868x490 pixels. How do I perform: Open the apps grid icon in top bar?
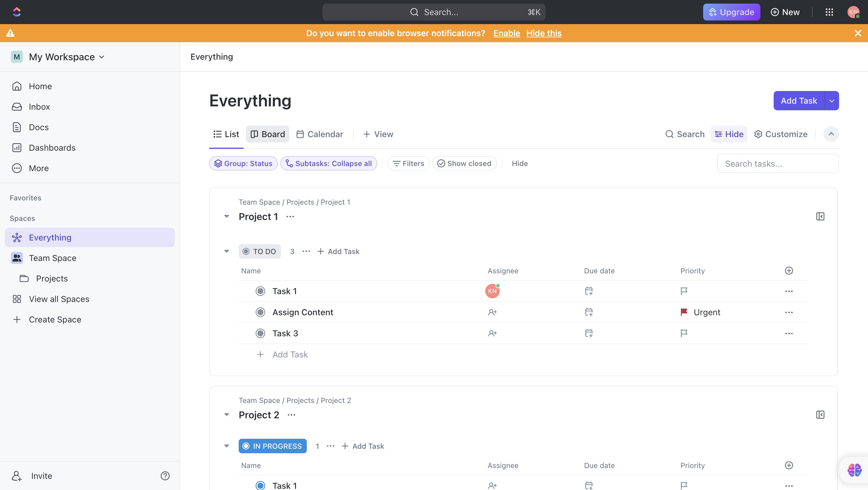tap(829, 12)
